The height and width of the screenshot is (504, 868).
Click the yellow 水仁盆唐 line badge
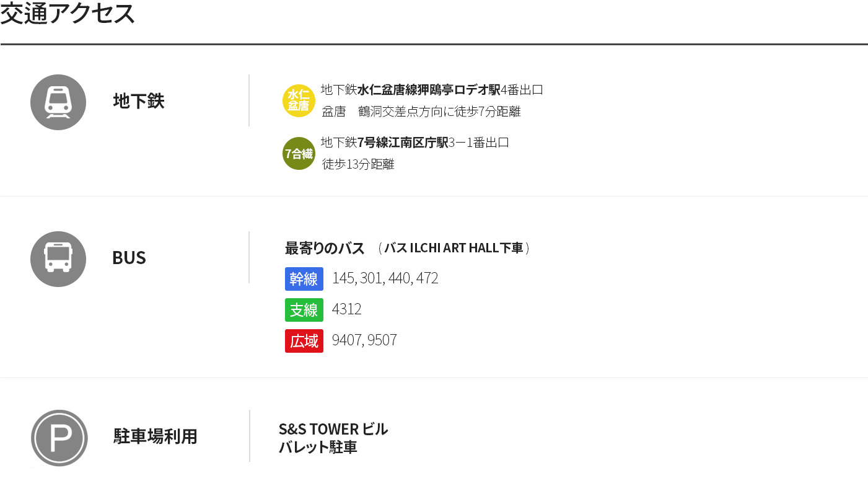299,100
